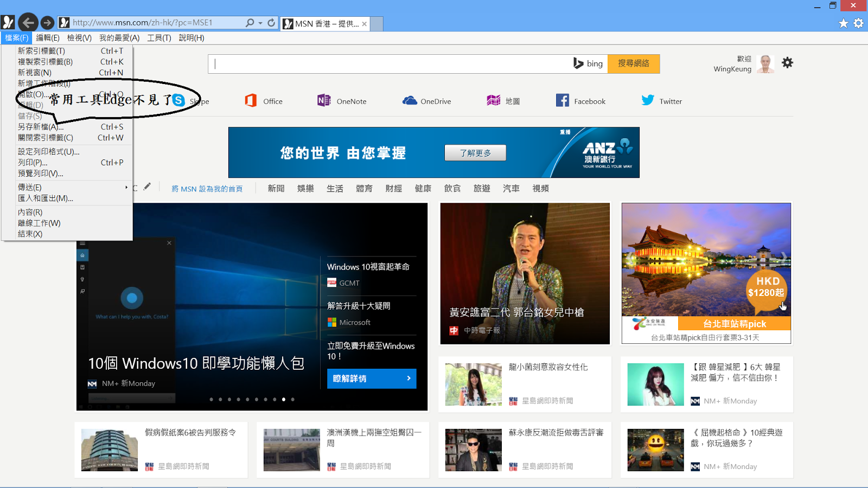Click the 瞭解詳情 button in the Windows 10 promo
Screen dimensions: 868x488
click(372, 378)
